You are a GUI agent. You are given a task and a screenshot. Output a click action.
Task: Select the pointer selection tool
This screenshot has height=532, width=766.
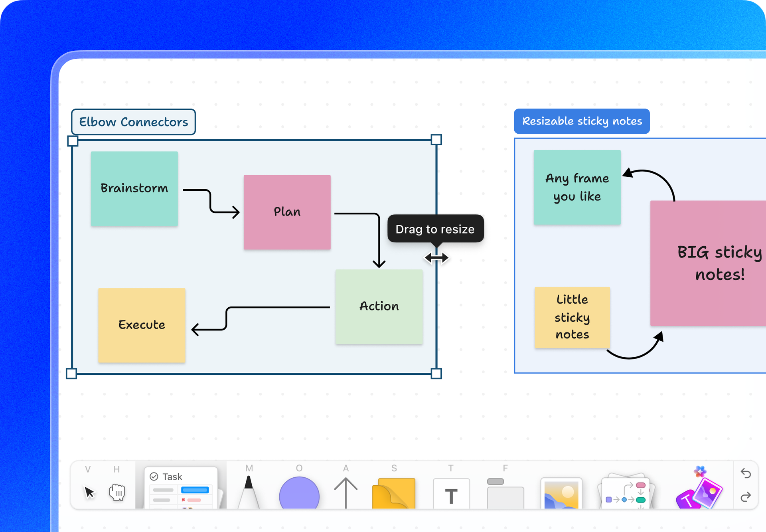tap(89, 492)
